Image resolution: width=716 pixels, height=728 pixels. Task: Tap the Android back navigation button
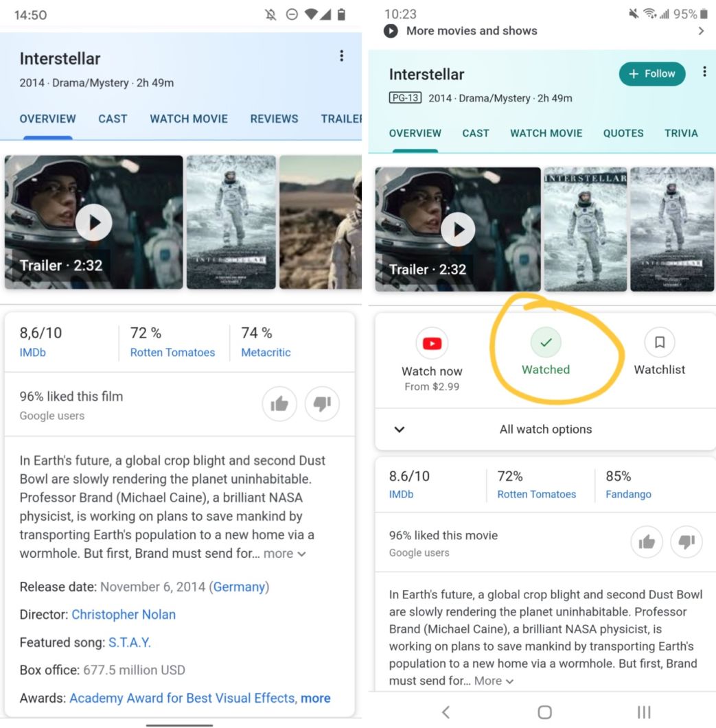[x=446, y=712]
